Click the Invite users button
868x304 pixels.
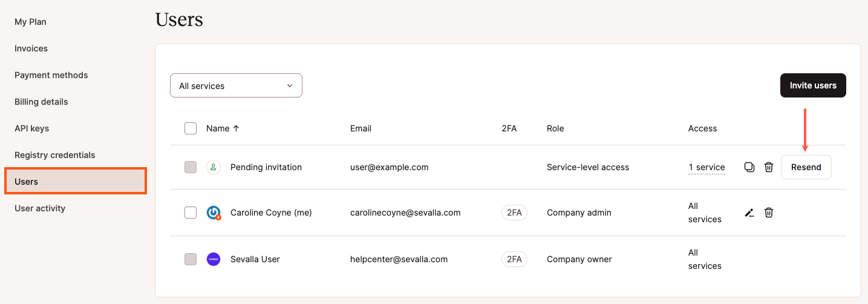coord(813,85)
